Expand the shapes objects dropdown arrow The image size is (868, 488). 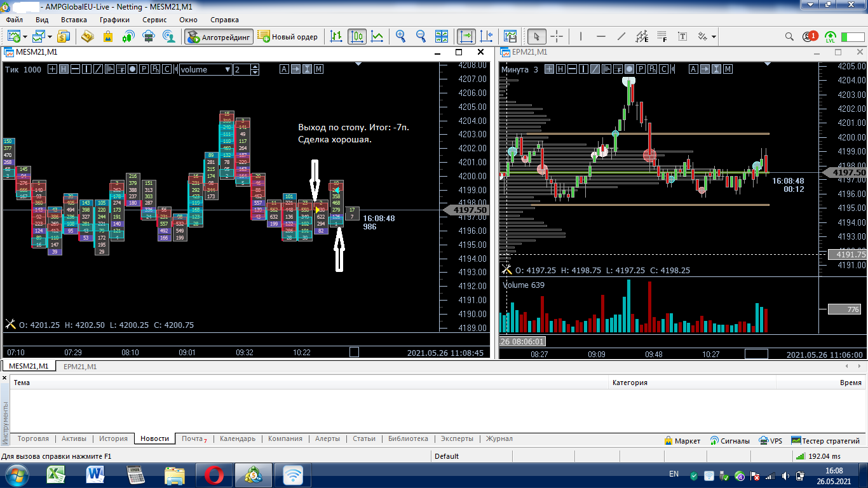(714, 37)
